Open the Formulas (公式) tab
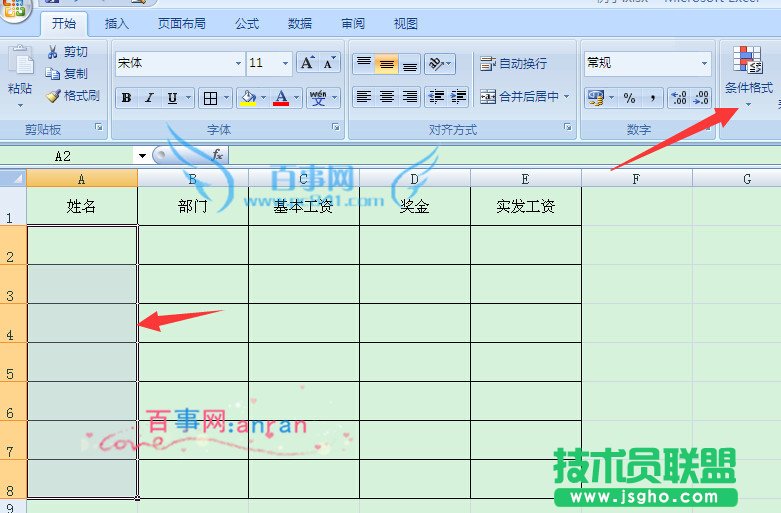781x513 pixels. pyautogui.click(x=247, y=23)
